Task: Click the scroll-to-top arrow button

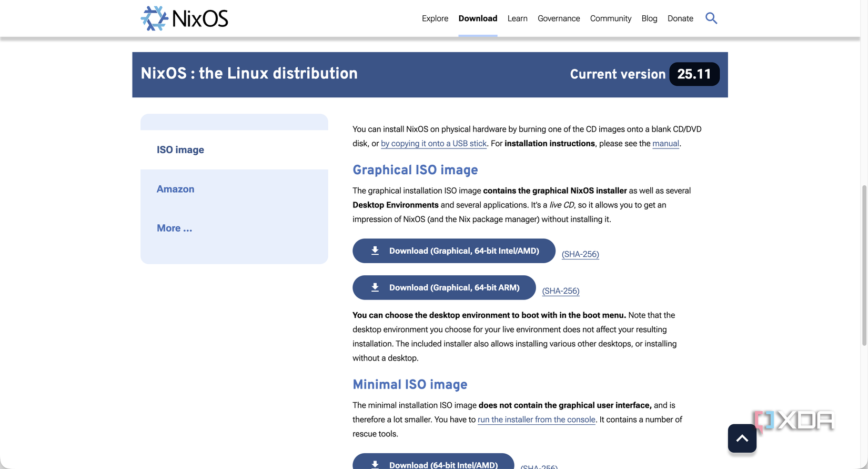Action: pyautogui.click(x=742, y=438)
